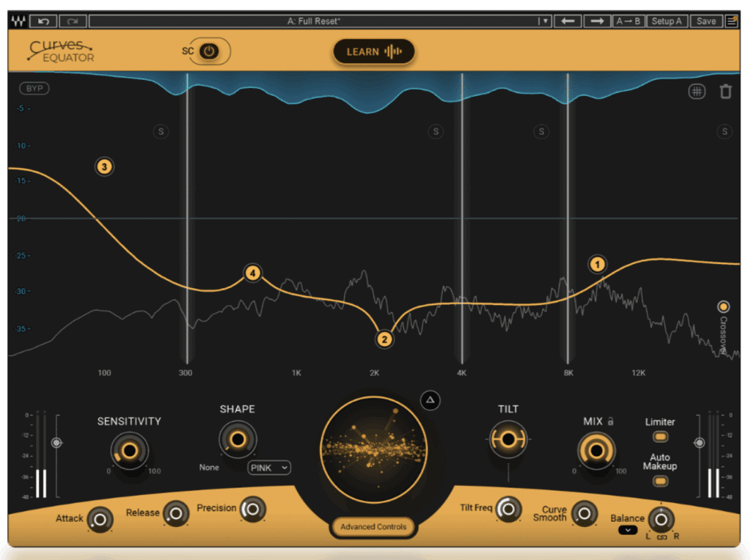Enable the Limiter switch
The width and height of the screenshot is (751, 560).
(x=660, y=437)
